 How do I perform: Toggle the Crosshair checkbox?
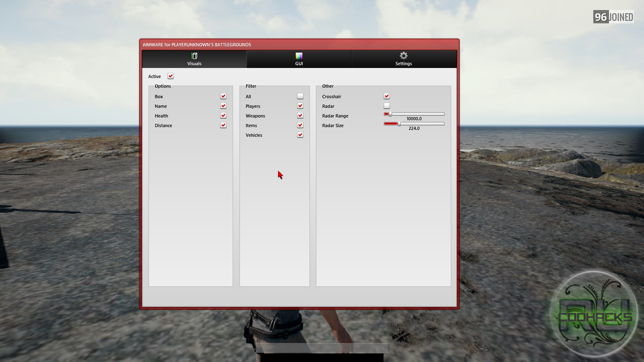(387, 96)
